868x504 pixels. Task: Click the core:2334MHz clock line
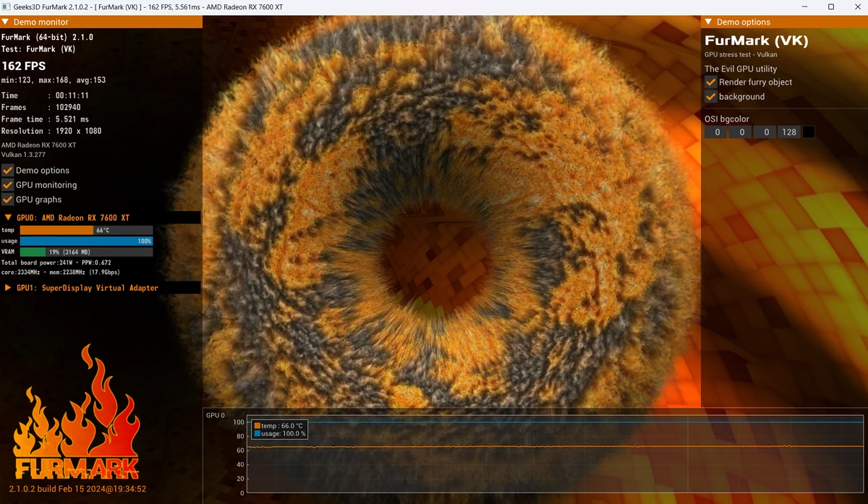pos(61,272)
